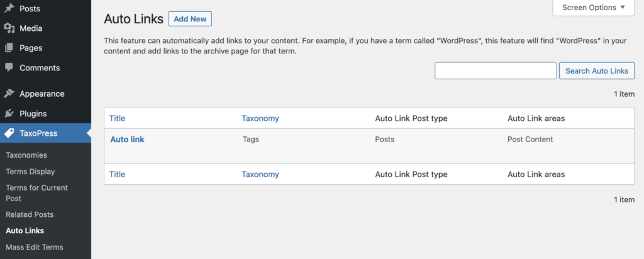Expand the Screen Options dropdown
The height and width of the screenshot is (259, 644).
coord(594,8)
